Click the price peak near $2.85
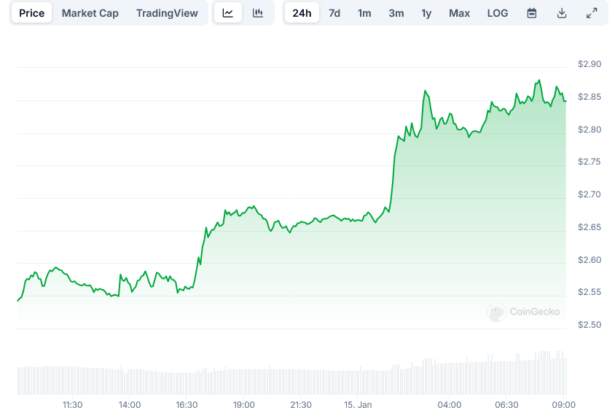Screen dimensions: 615x410 tap(426, 91)
